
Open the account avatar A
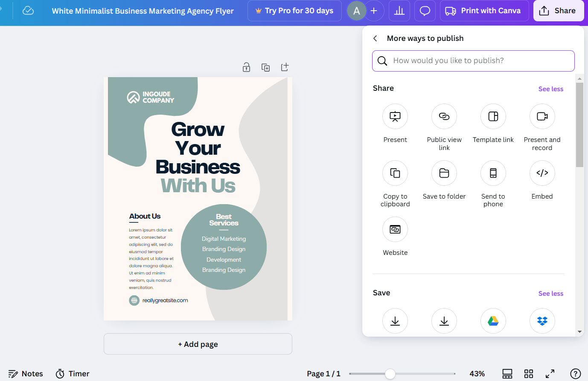[x=357, y=11]
